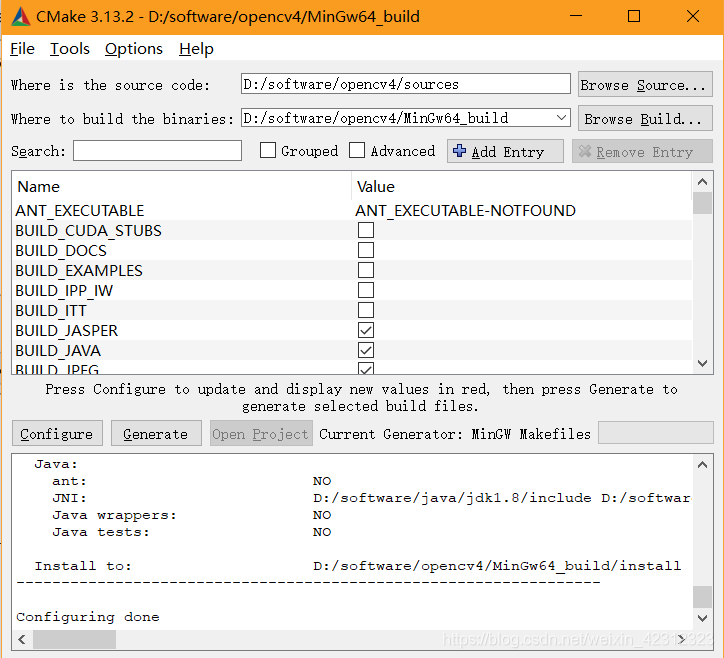This screenshot has height=658, width=724.
Task: Click the output log vertical scrollbar thumb
Action: [702, 597]
